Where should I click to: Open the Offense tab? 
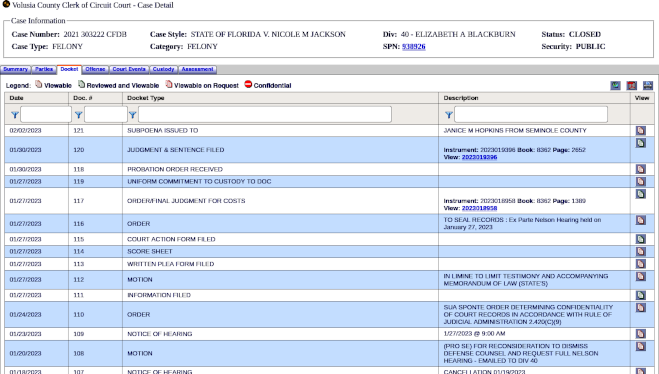[x=95, y=69]
